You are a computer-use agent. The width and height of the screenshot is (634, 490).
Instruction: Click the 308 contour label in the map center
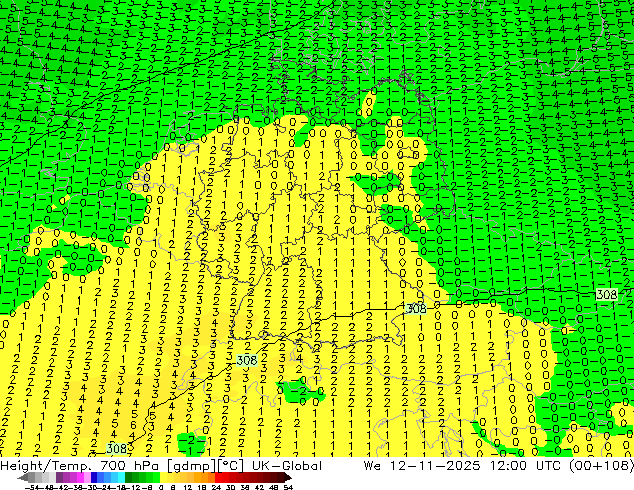point(247,360)
